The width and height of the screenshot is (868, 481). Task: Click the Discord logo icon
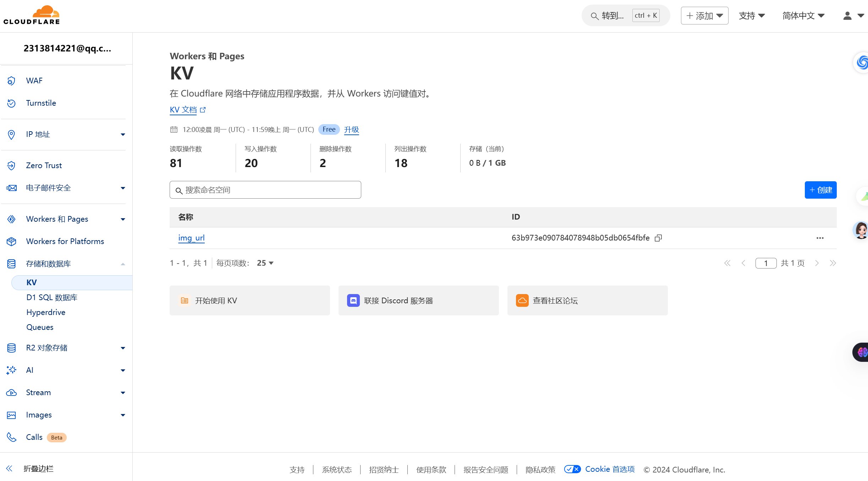pos(353,300)
